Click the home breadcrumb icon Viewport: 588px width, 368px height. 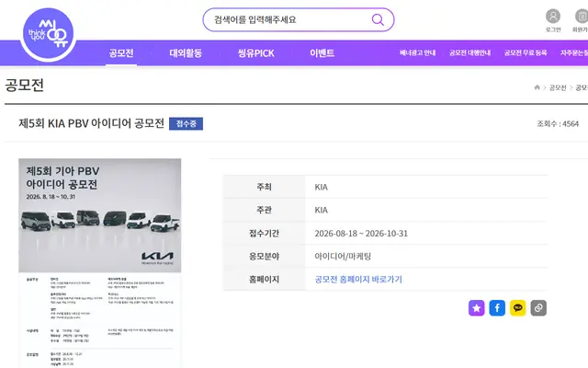[537, 87]
